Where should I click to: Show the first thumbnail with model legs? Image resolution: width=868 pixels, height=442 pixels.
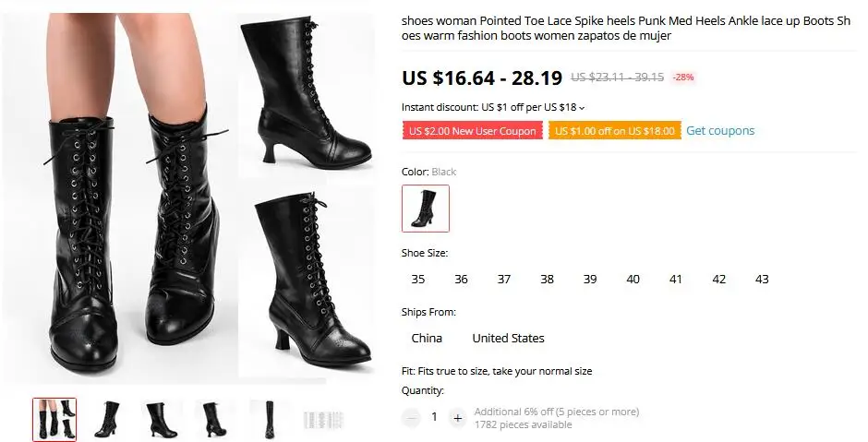point(54,419)
